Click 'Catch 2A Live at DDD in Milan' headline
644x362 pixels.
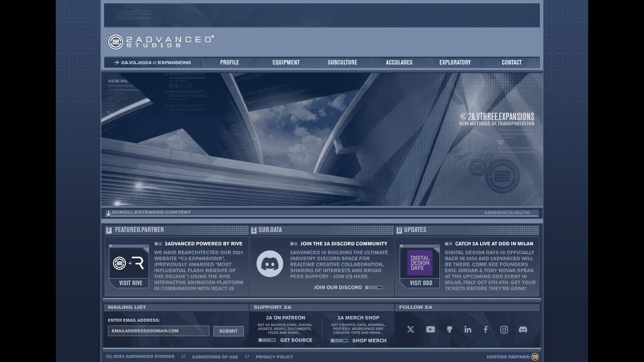[494, 244]
